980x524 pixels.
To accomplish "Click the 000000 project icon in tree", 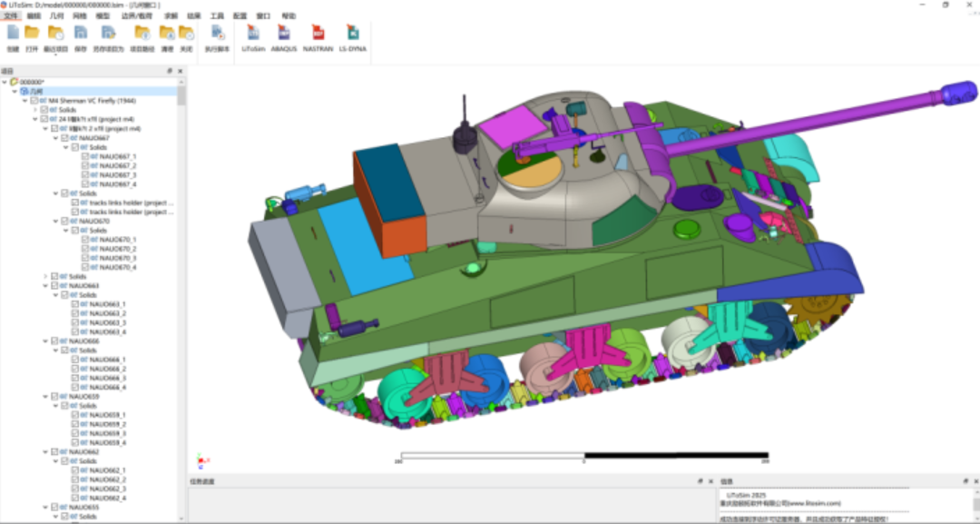I will coord(14,82).
